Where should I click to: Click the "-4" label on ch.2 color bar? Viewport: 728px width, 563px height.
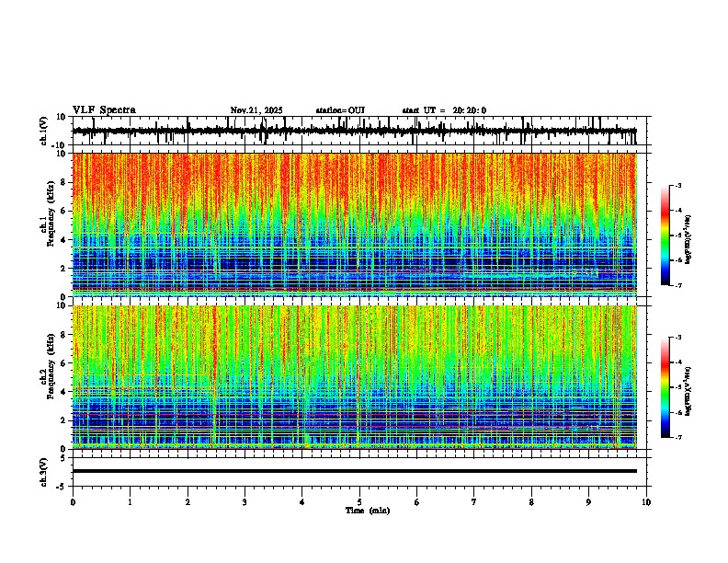(x=677, y=362)
